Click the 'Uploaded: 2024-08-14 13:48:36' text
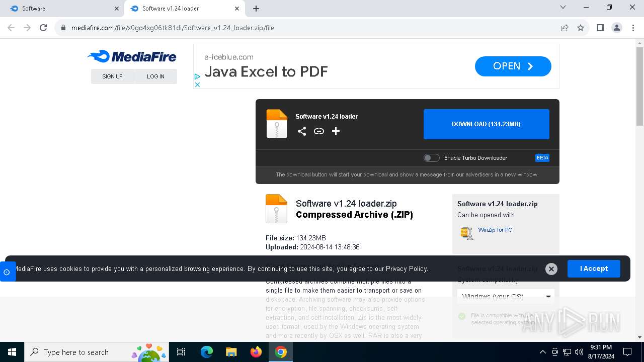This screenshot has width=644, height=362. [312, 247]
